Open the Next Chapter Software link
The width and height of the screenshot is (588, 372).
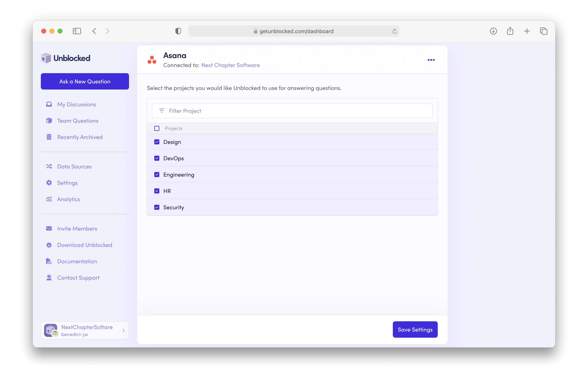tap(230, 65)
